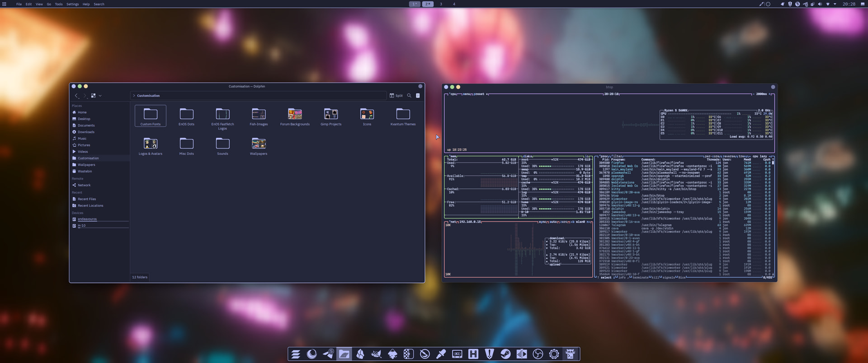Image resolution: width=868 pixels, height=363 pixels.
Task: Expand the Customisation breadcrumb chevron in Dolphin
Action: (134, 96)
